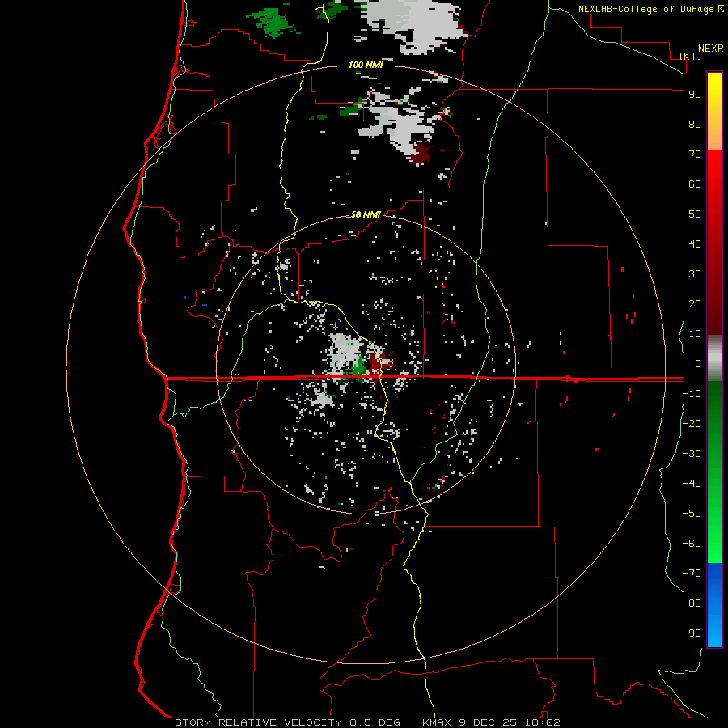Click the 10 value on the velocity scale
Image resolution: width=728 pixels, height=728 pixels.
pos(695,334)
